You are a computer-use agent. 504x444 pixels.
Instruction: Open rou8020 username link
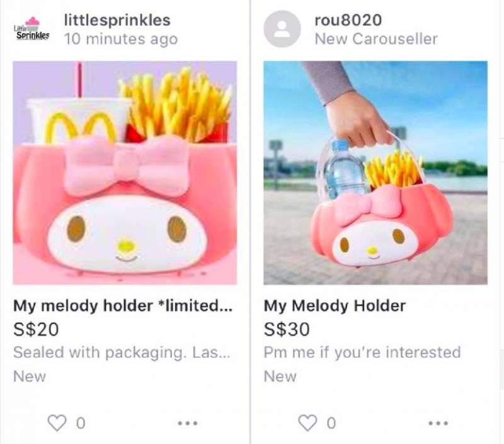(348, 20)
